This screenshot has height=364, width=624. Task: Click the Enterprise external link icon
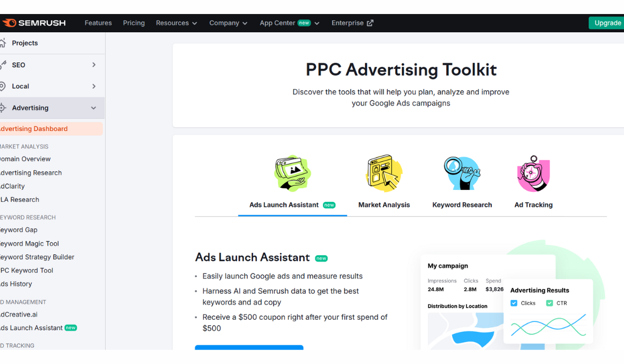(370, 23)
